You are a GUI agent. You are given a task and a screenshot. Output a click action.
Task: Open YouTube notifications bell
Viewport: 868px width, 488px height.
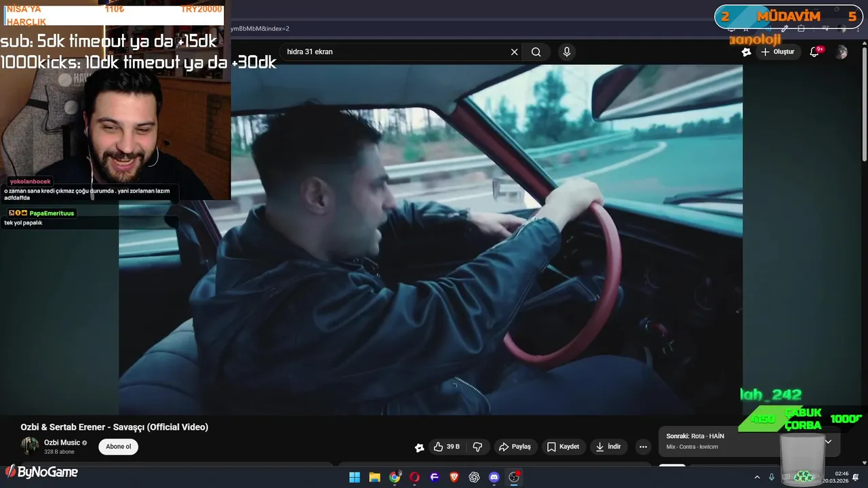pyautogui.click(x=814, y=52)
